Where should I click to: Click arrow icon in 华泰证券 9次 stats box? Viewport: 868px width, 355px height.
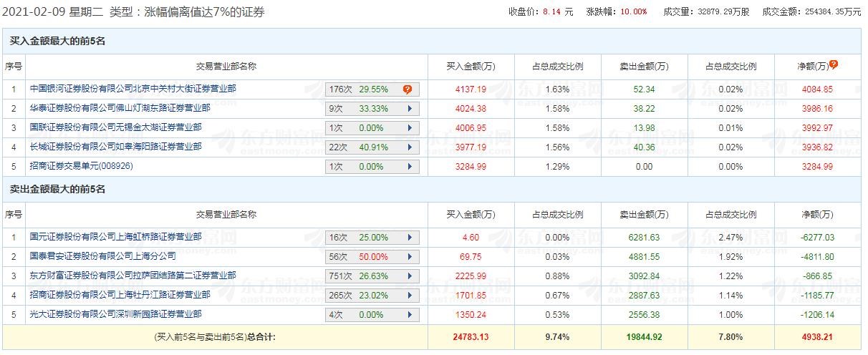pos(410,109)
